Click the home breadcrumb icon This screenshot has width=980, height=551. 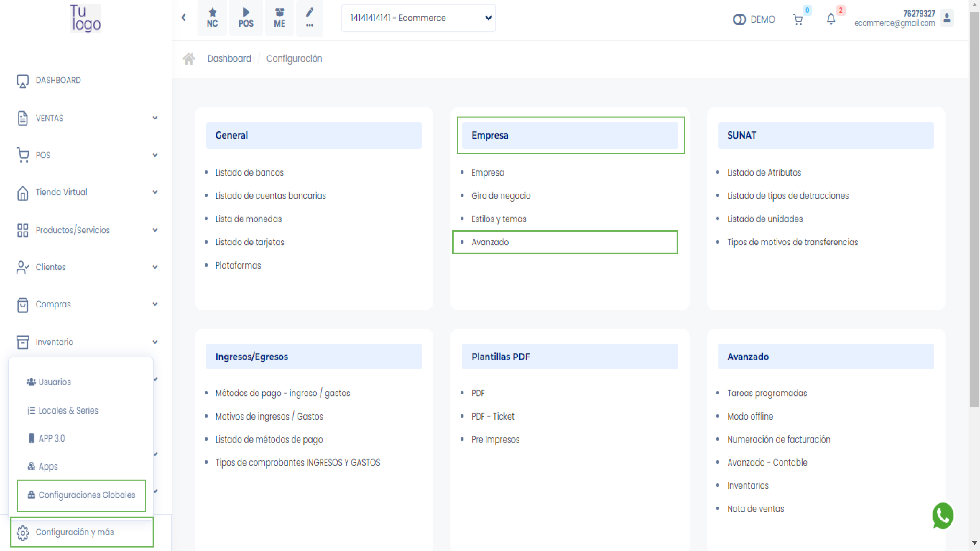coord(189,59)
